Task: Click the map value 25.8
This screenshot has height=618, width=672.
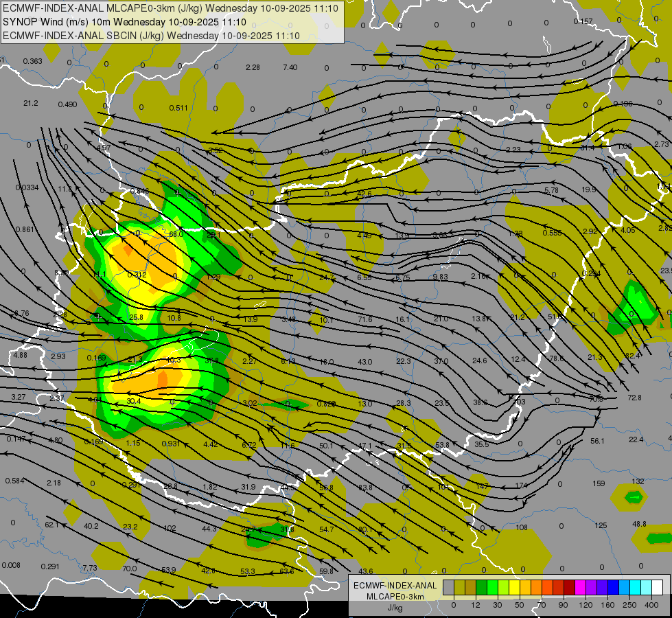Action: (x=136, y=317)
